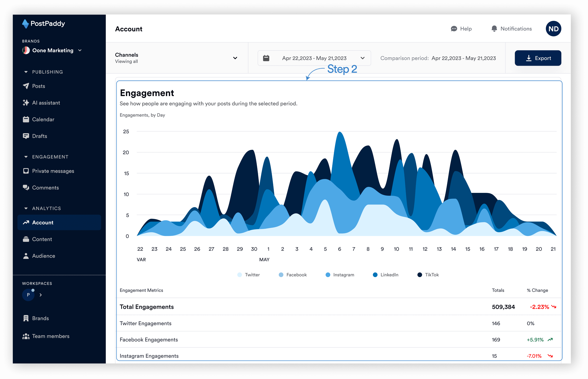This screenshot has width=588, height=379.
Task: Open the Audience menu item
Action: point(43,256)
